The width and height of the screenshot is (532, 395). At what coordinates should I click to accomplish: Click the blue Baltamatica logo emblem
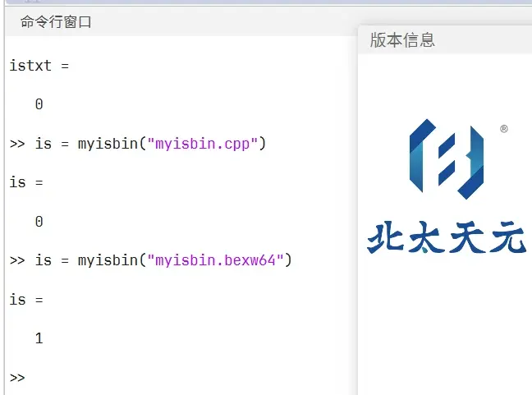(x=447, y=159)
